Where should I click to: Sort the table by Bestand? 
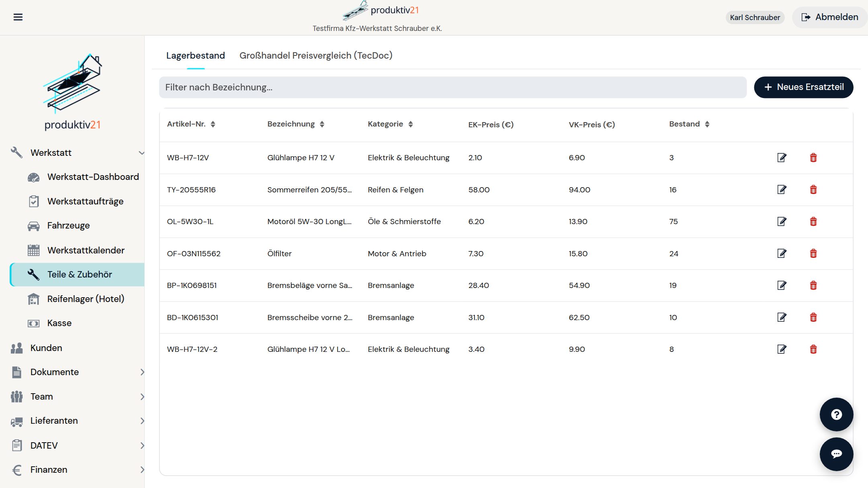pyautogui.click(x=707, y=124)
